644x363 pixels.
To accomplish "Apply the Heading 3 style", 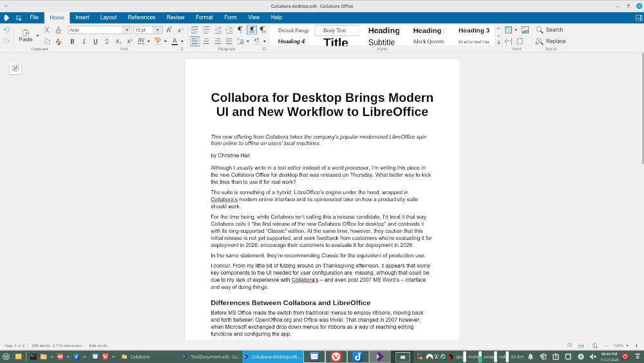I will (x=473, y=30).
